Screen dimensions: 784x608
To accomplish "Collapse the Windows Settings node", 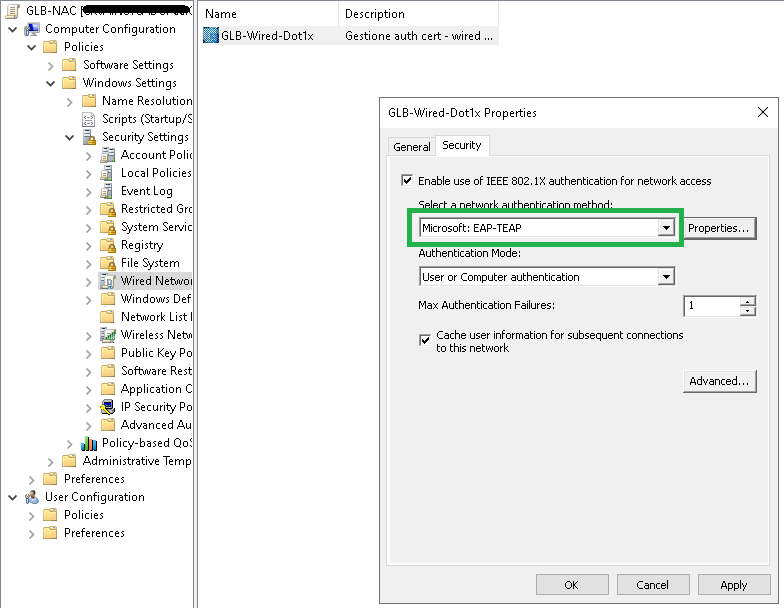I will pos(50,84).
